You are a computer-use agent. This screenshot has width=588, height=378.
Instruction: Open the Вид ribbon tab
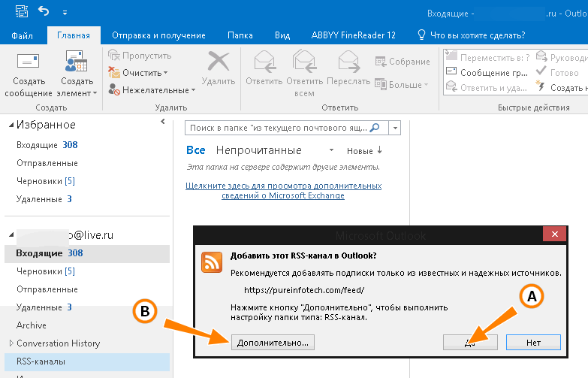282,35
